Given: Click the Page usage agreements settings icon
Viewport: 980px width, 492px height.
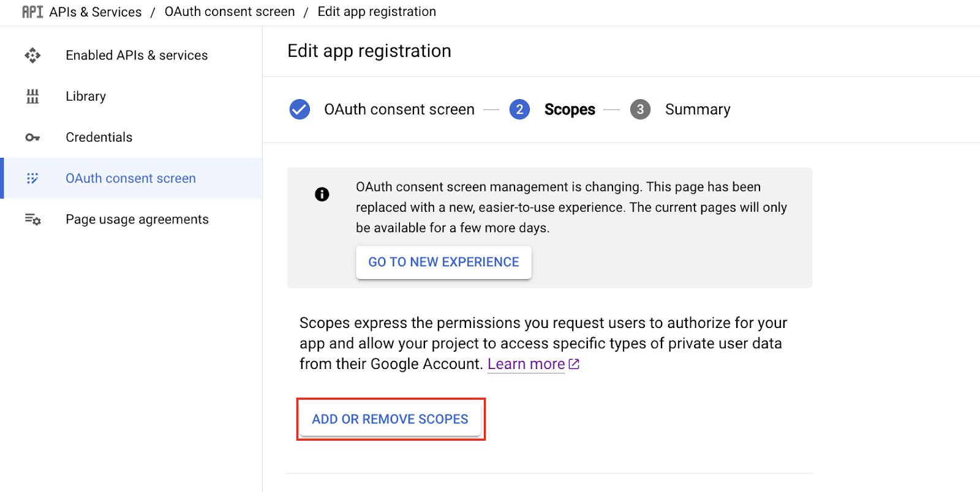Looking at the screenshot, I should pyautogui.click(x=32, y=220).
